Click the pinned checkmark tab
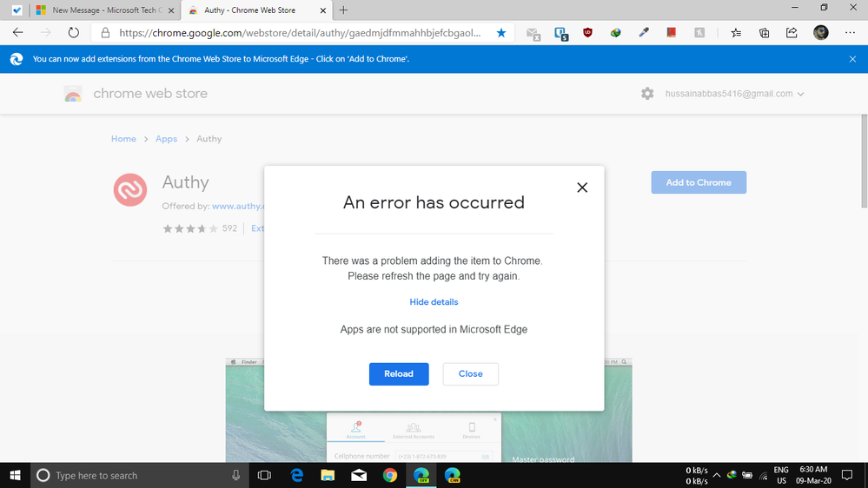This screenshot has height=488, width=868. click(17, 10)
